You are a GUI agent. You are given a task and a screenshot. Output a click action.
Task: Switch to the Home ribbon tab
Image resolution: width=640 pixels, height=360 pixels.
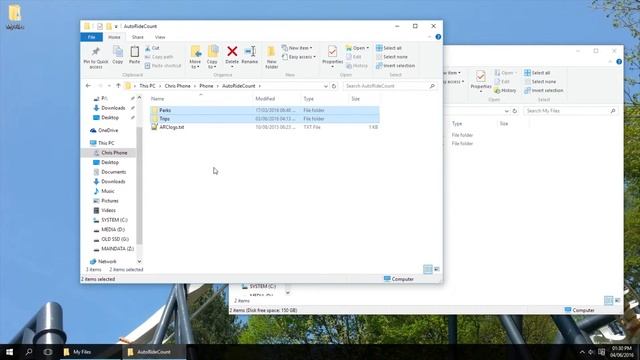(114, 37)
